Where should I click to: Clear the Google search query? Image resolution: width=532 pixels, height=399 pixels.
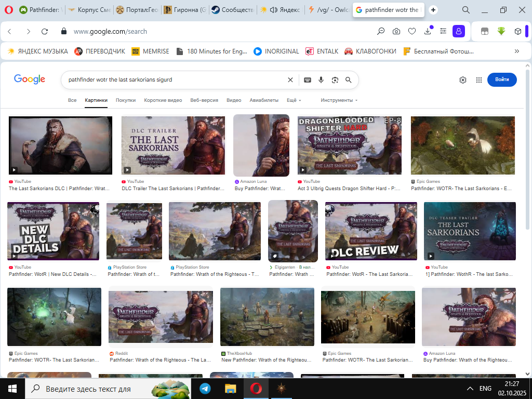click(x=290, y=79)
